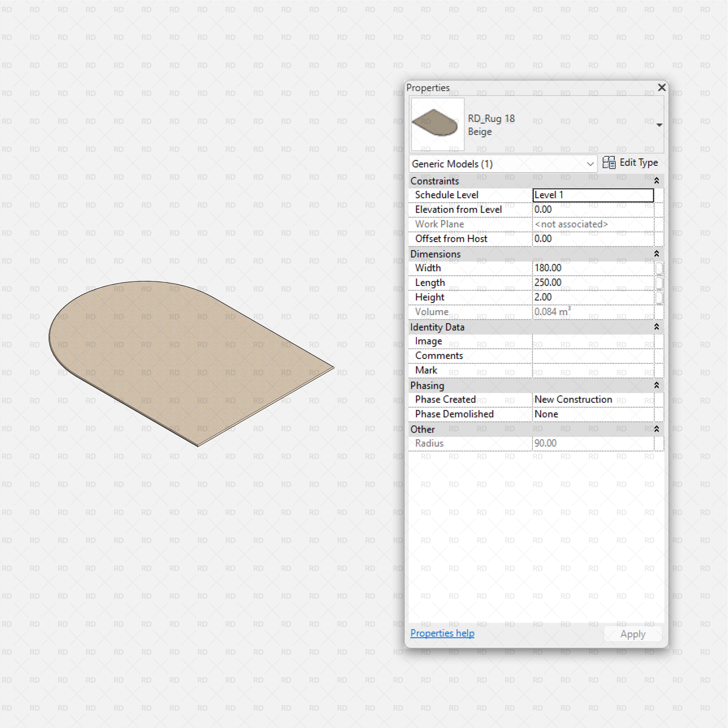The width and height of the screenshot is (728, 728).
Task: Click the Edit Type icon
Action: click(609, 163)
